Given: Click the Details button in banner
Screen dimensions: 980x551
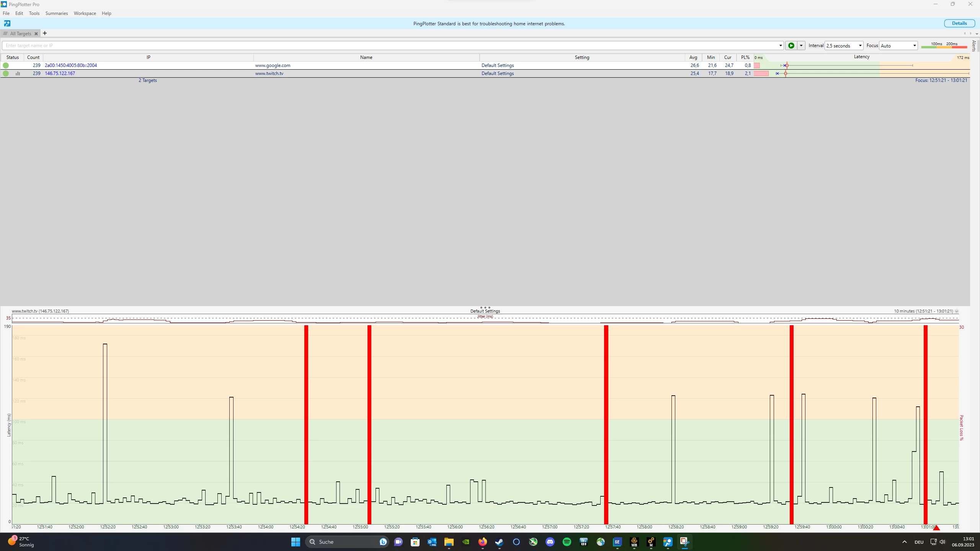Looking at the screenshot, I should point(959,23).
